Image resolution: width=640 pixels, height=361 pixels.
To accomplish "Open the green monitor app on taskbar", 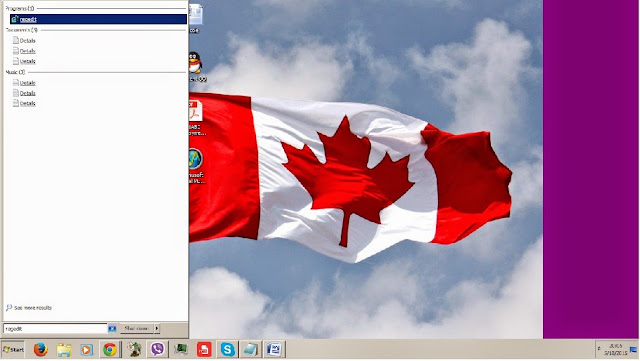I will point(181,349).
